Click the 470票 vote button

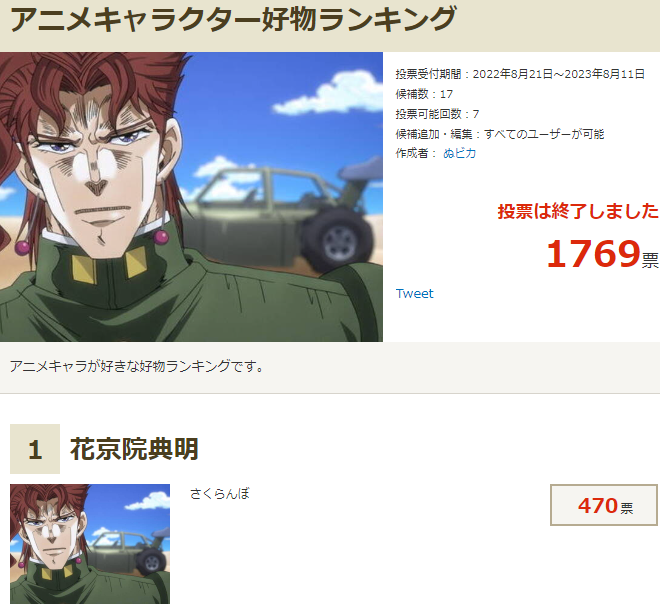pyautogui.click(x=604, y=505)
